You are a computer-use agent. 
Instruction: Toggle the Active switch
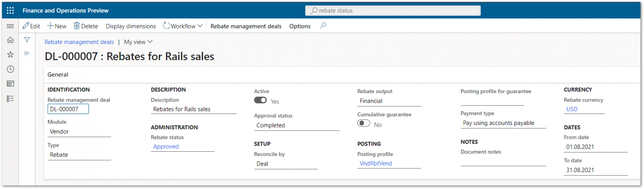point(260,100)
